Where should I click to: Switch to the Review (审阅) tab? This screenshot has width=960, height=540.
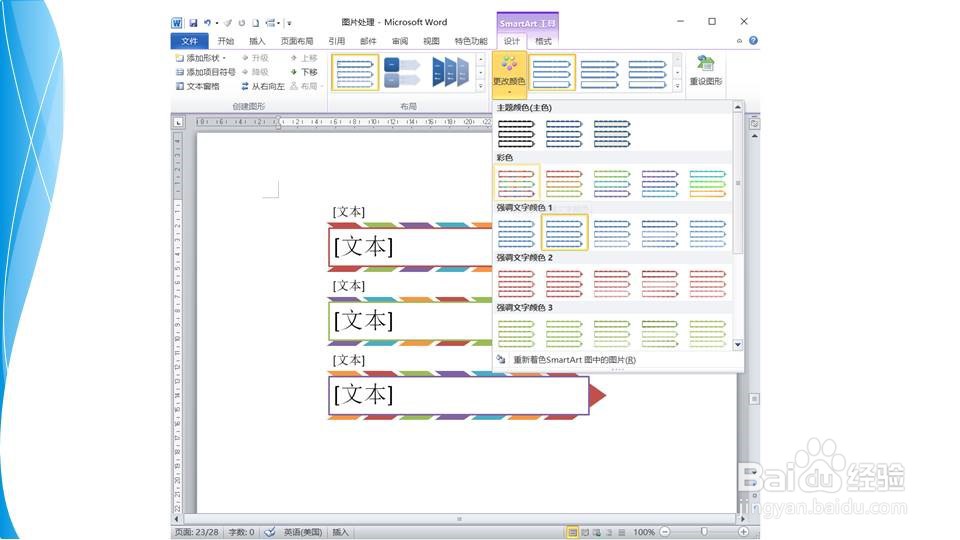tap(400, 41)
